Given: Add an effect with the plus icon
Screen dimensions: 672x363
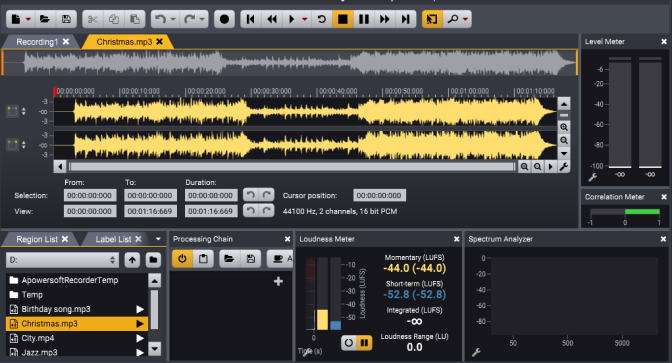Looking at the screenshot, I should (278, 281).
